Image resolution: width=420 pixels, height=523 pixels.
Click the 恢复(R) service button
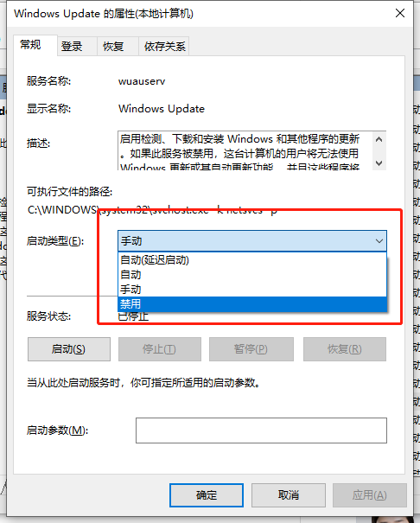(x=345, y=349)
